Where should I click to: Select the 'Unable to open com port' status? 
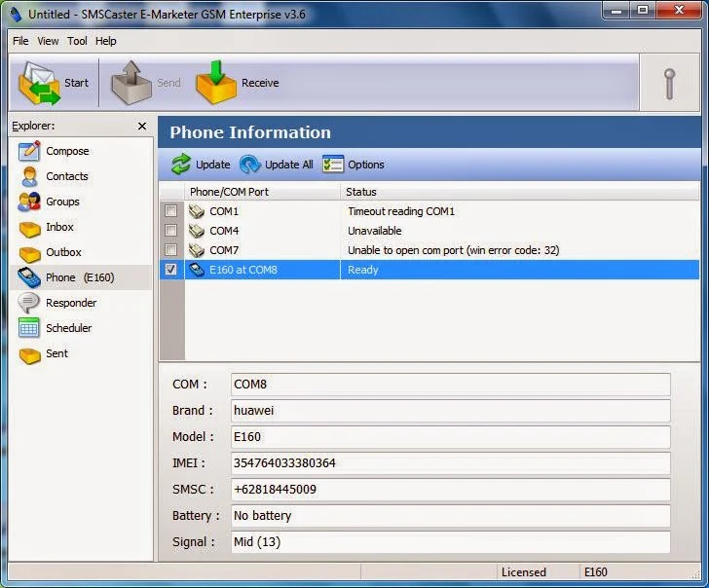(x=454, y=250)
